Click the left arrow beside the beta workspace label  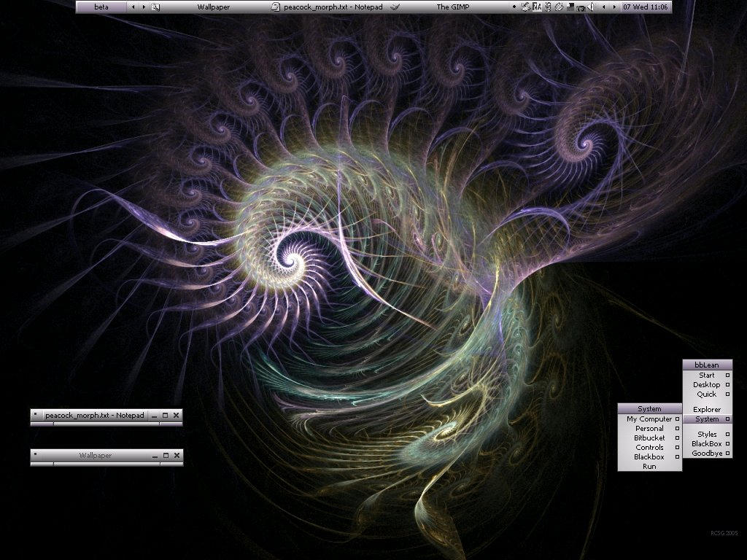[133, 7]
